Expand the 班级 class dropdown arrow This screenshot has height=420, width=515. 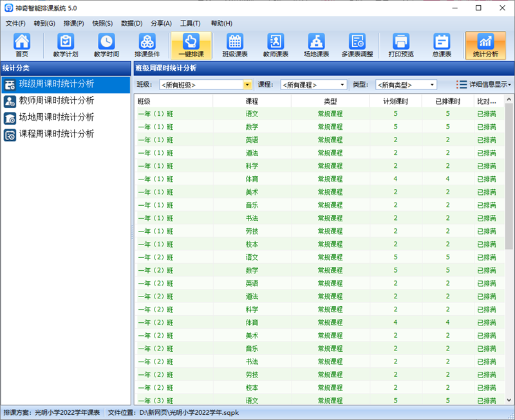(x=247, y=85)
